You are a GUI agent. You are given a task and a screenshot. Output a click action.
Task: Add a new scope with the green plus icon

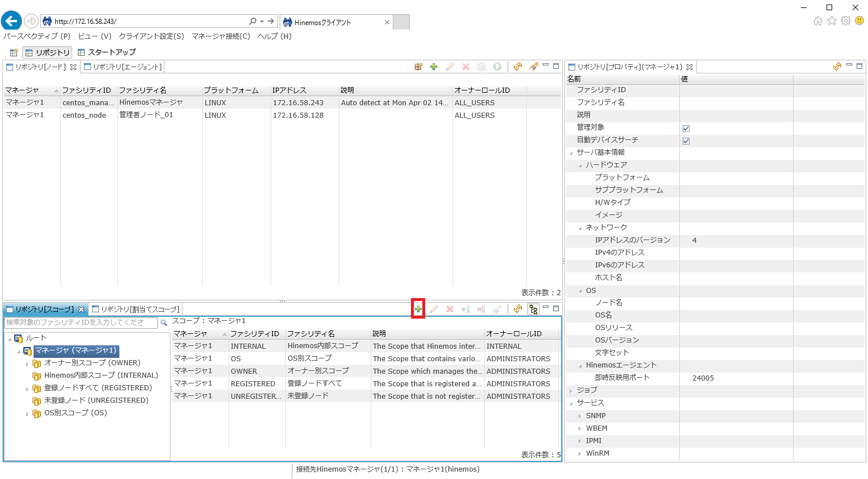tap(418, 309)
